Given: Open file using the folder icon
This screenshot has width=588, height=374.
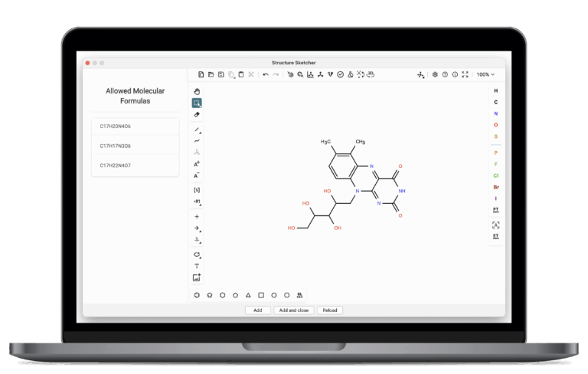Looking at the screenshot, I should coord(211,74).
